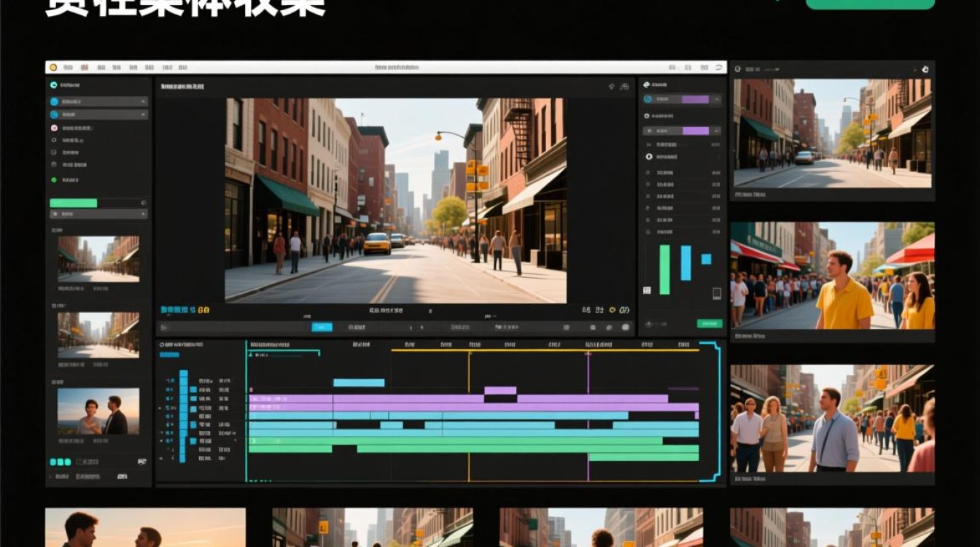Open the dropdown below the green progress bar
Screen dimensions: 980x547
(x=99, y=214)
